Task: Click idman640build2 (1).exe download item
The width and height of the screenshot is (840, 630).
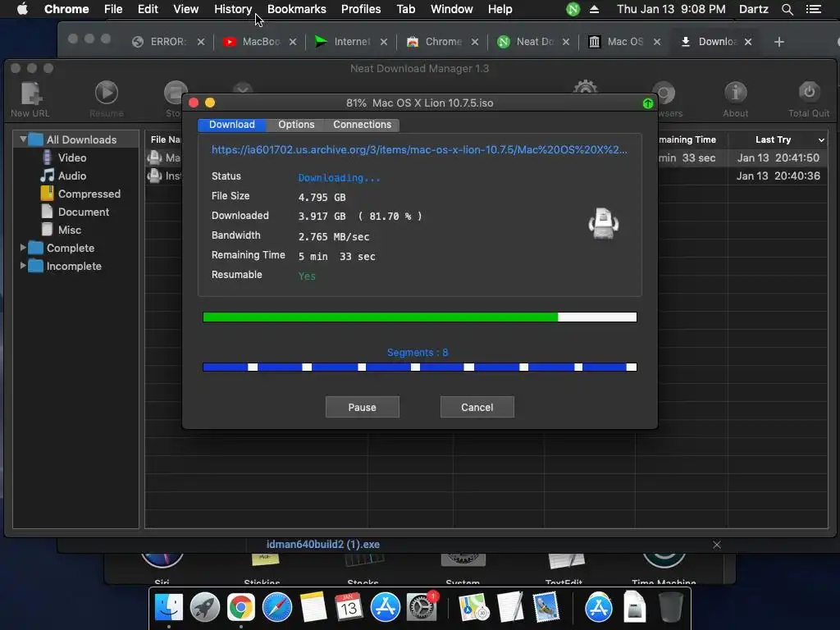Action: pyautogui.click(x=323, y=545)
